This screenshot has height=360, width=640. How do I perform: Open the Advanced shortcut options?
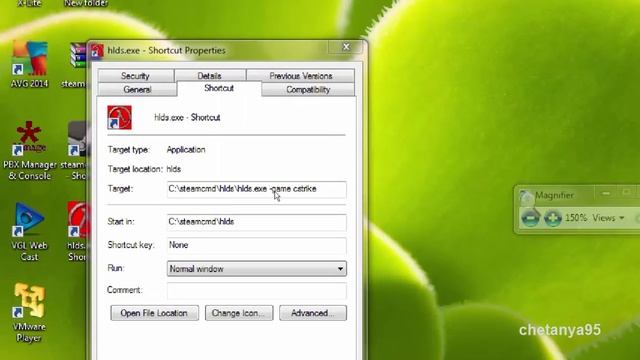(313, 313)
